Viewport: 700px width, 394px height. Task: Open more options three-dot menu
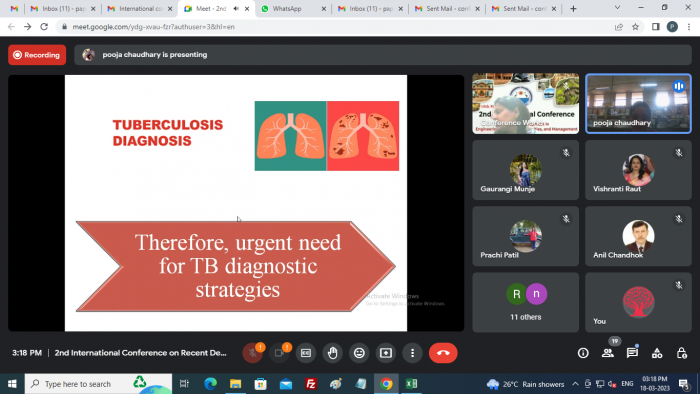coord(412,353)
